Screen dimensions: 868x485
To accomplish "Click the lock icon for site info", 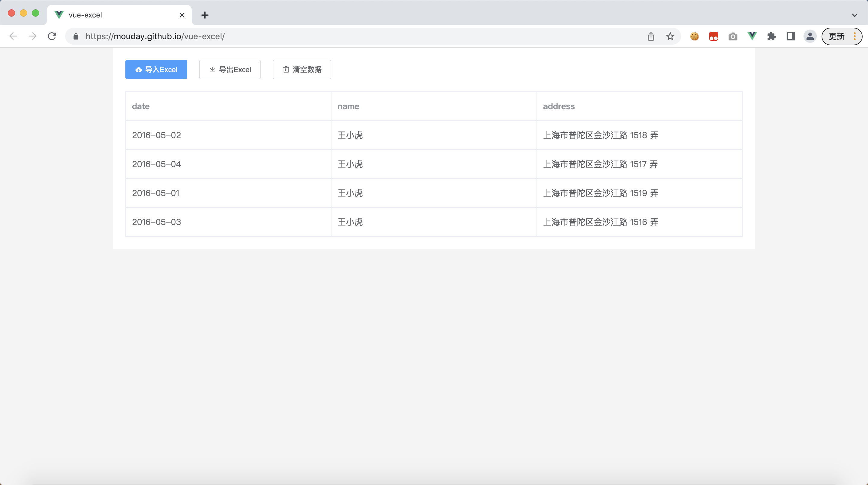I will (x=76, y=36).
